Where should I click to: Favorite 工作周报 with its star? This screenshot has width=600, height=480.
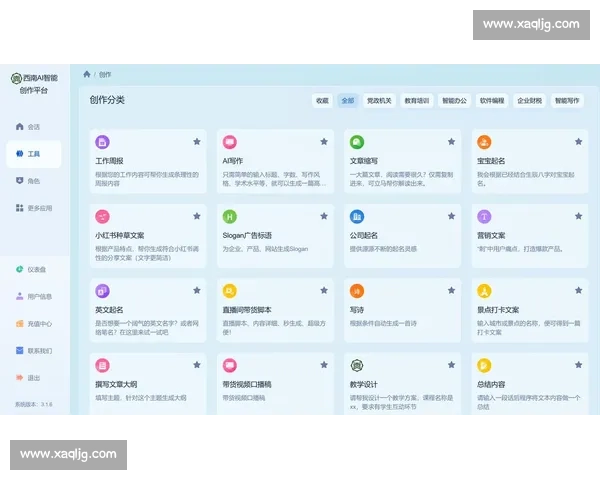click(197, 142)
